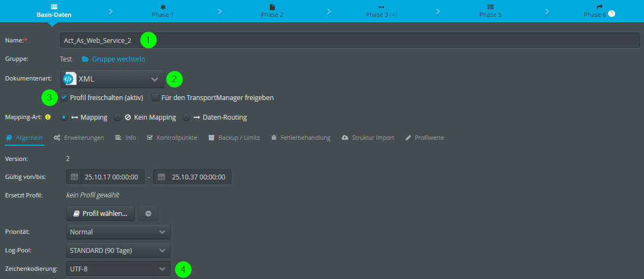Click the folder icon beside Gruppe wechseln
This screenshot has width=644, height=279.
(85, 59)
